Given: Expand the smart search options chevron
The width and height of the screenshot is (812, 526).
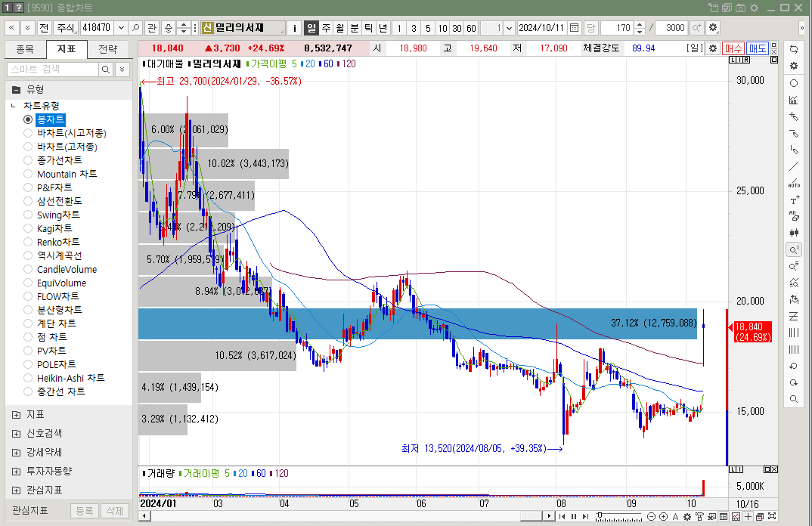Looking at the screenshot, I should tap(122, 70).
